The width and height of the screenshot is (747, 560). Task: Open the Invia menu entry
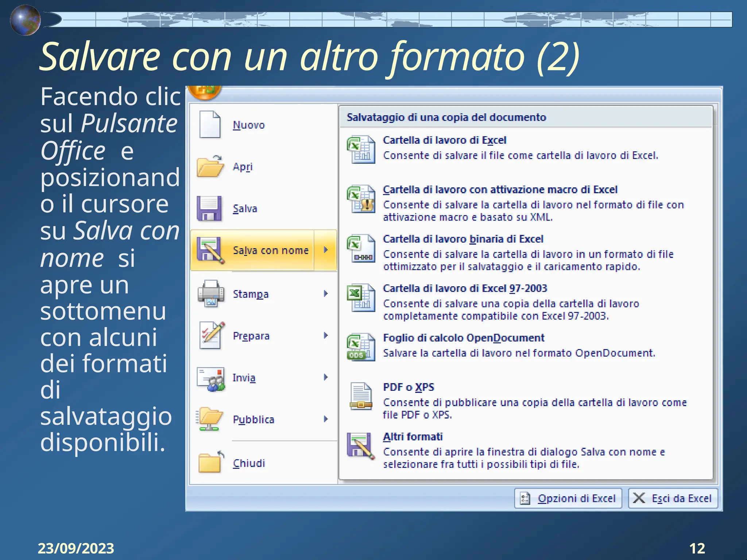point(263,378)
